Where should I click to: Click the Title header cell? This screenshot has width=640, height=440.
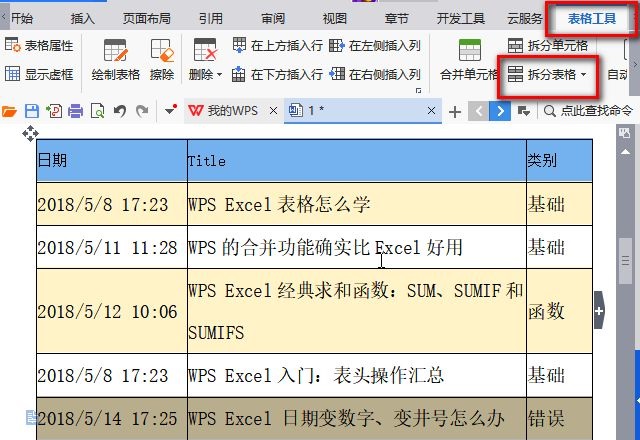click(x=357, y=161)
